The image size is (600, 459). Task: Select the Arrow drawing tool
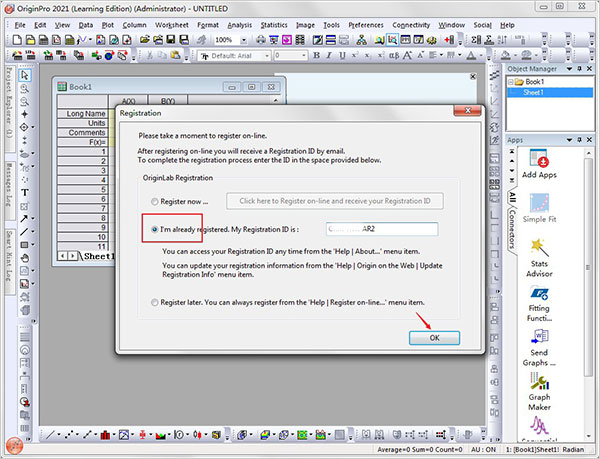24,218
